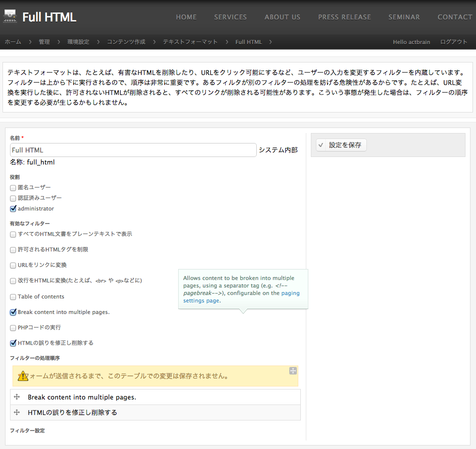Click the drag handle beside Break content into multiple pages
This screenshot has height=449, width=476.
tap(17, 397)
